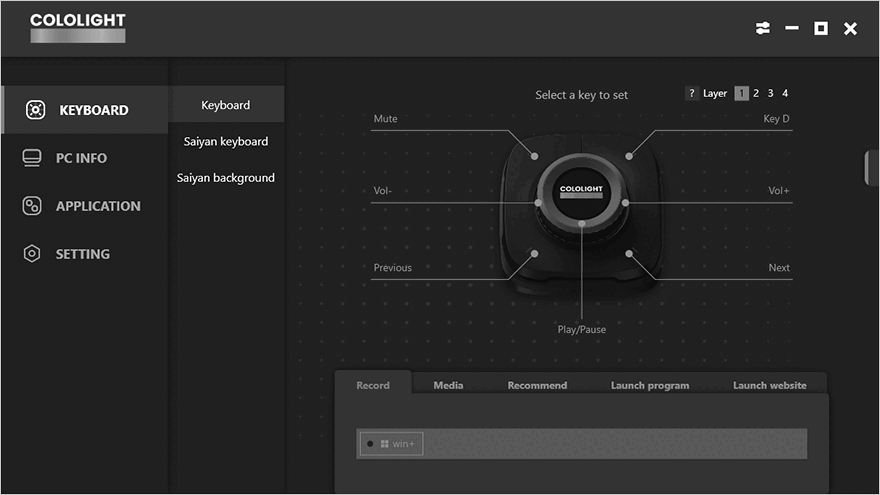Image resolution: width=880 pixels, height=495 pixels.
Task: Click the record dot in win+ entry
Action: tap(370, 444)
